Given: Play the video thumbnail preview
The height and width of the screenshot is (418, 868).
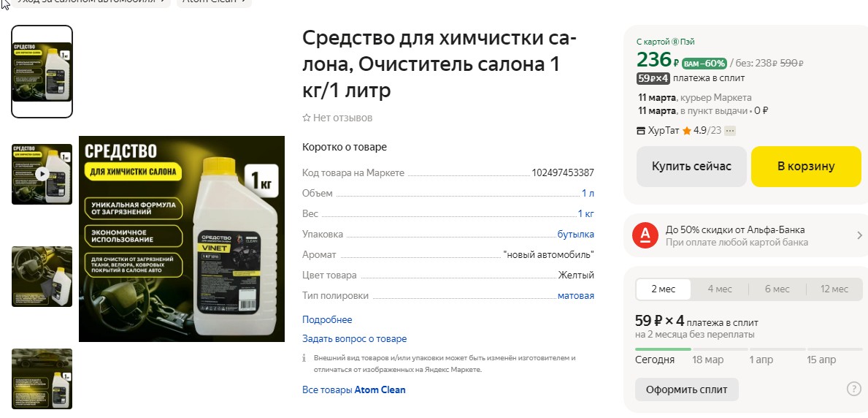Looking at the screenshot, I should [x=42, y=174].
